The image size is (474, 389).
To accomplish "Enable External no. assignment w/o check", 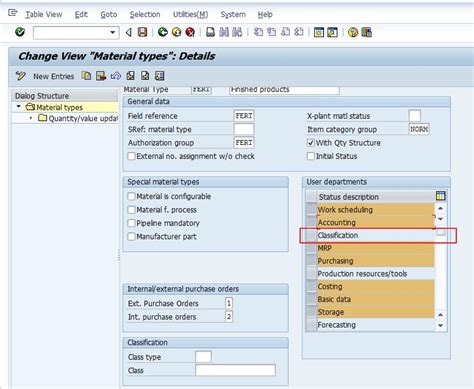I will (131, 156).
